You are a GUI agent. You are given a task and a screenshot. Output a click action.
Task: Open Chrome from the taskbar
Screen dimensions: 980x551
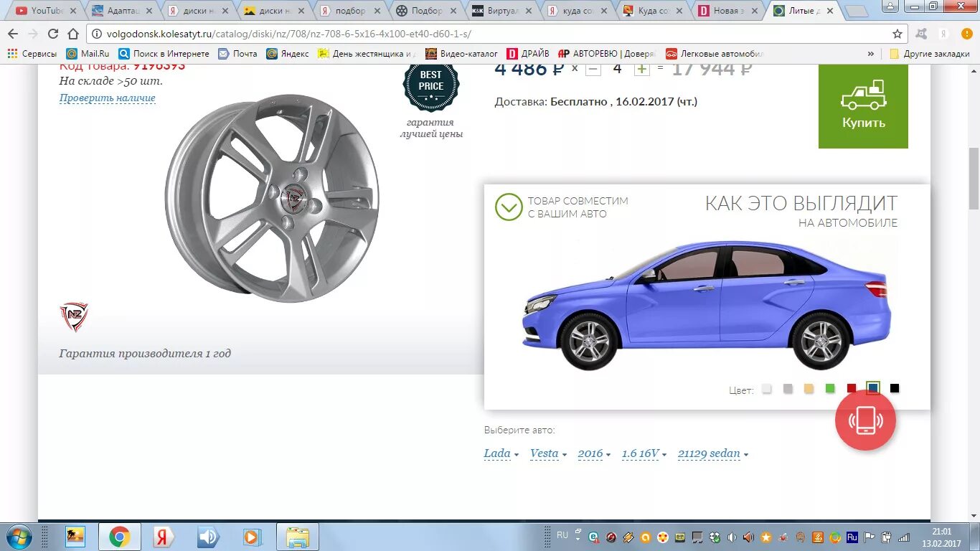click(119, 537)
